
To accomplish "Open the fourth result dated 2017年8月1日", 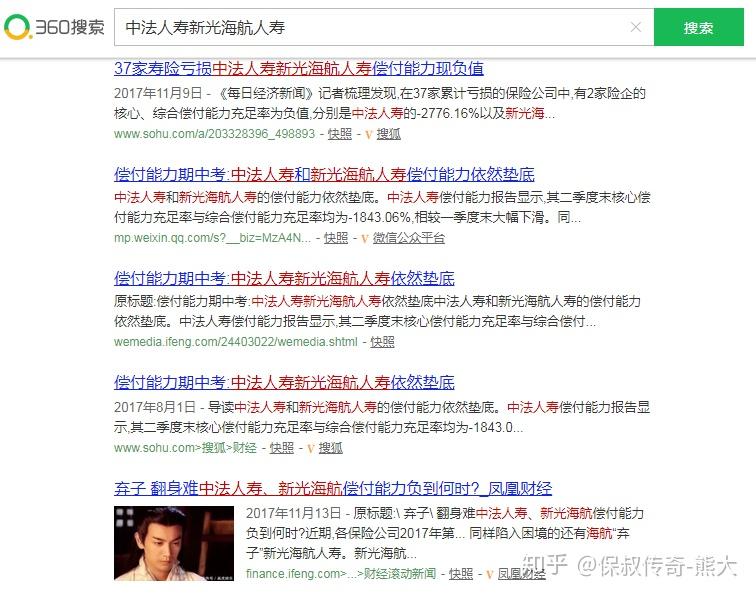I will click(284, 382).
